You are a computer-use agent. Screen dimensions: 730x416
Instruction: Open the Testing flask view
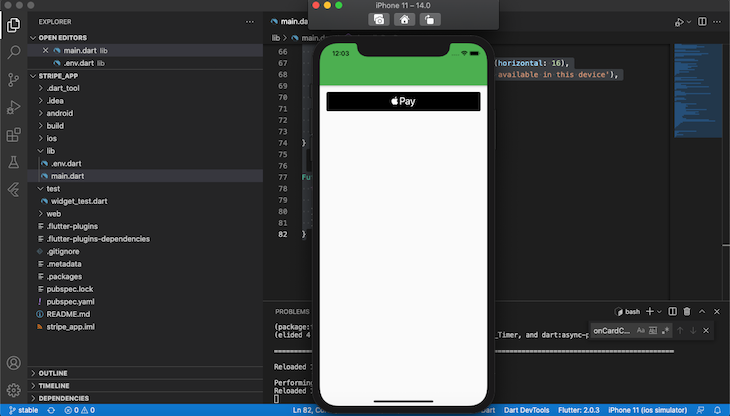14,162
